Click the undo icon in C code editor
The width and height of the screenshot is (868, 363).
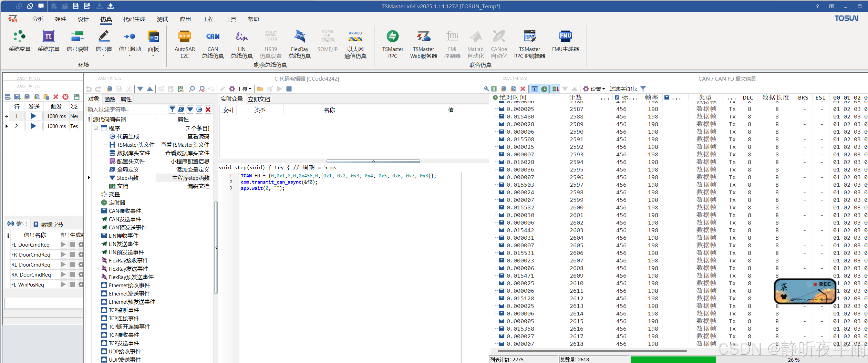pyautogui.click(x=89, y=89)
